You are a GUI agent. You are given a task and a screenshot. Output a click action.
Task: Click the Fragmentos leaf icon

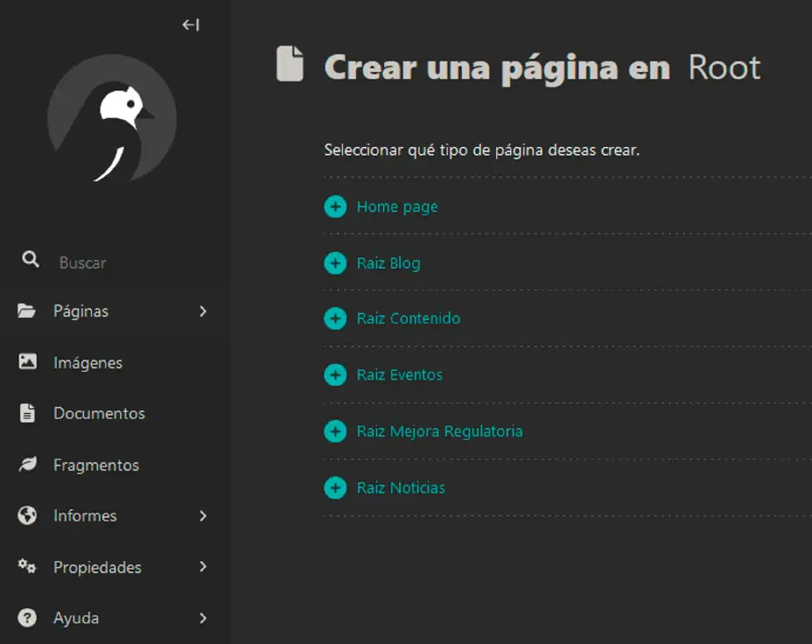point(27,464)
